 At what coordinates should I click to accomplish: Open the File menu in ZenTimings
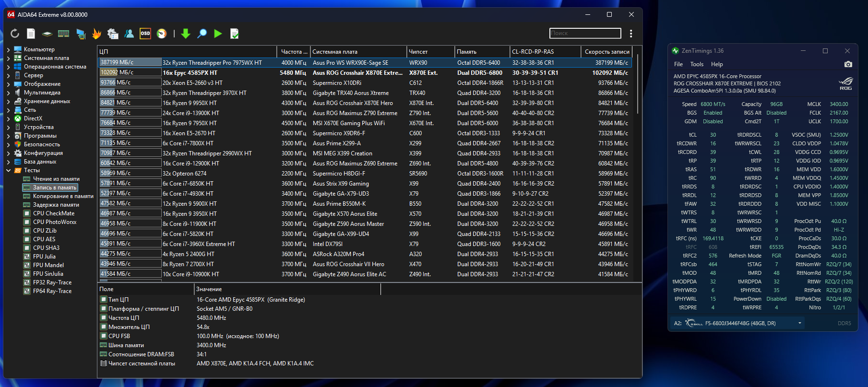click(x=678, y=64)
